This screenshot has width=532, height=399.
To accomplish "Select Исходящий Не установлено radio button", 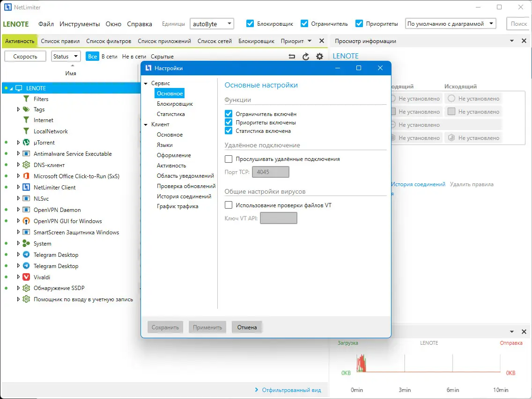I will pyautogui.click(x=451, y=99).
